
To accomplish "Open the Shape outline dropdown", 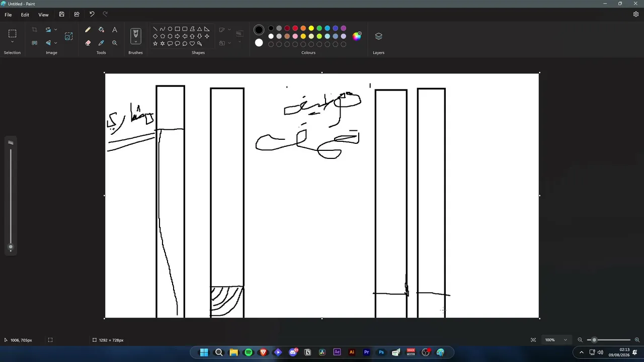I will pos(229,30).
